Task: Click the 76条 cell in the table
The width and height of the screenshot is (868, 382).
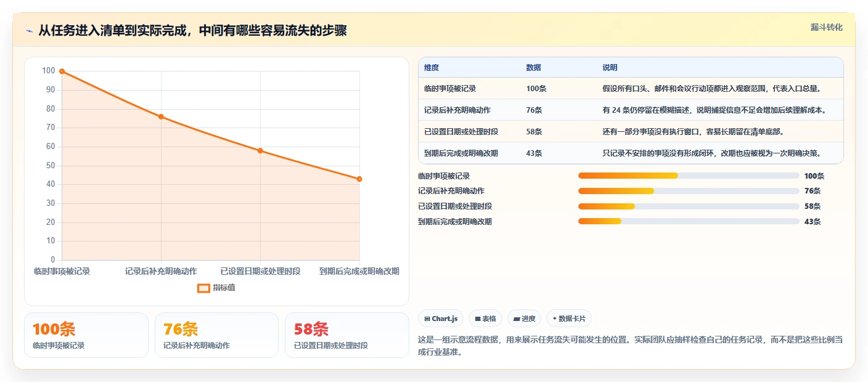Action: (x=534, y=110)
